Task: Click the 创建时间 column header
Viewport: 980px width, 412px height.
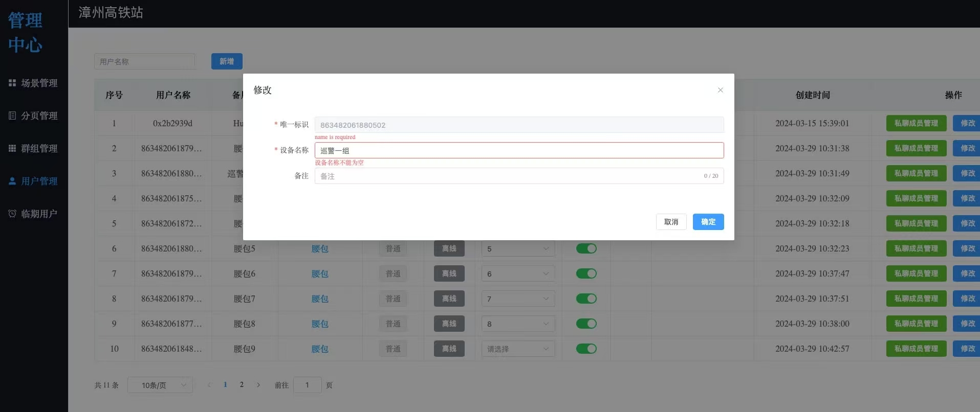Action: (x=813, y=95)
